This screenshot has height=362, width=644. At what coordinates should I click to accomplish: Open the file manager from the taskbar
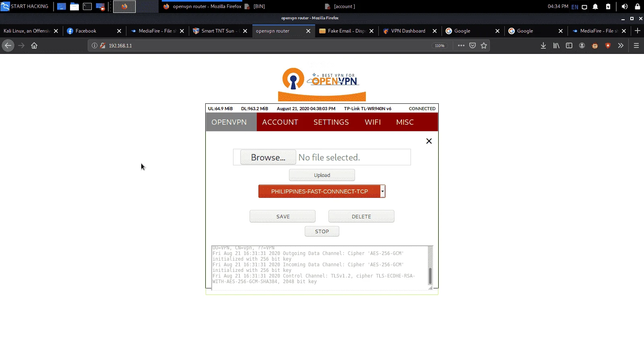tap(74, 6)
